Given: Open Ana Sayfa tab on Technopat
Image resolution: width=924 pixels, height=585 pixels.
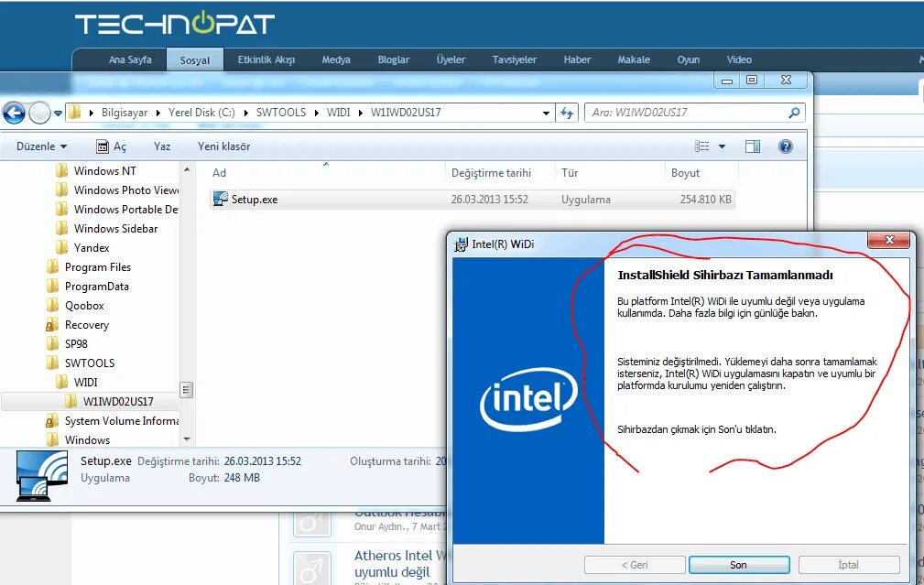Looking at the screenshot, I should pyautogui.click(x=130, y=60).
